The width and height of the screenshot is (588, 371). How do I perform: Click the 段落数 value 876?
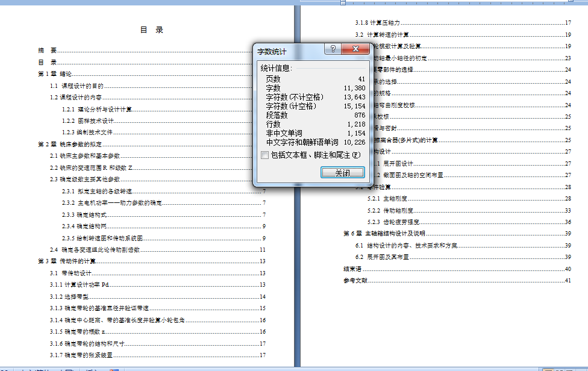tap(360, 115)
